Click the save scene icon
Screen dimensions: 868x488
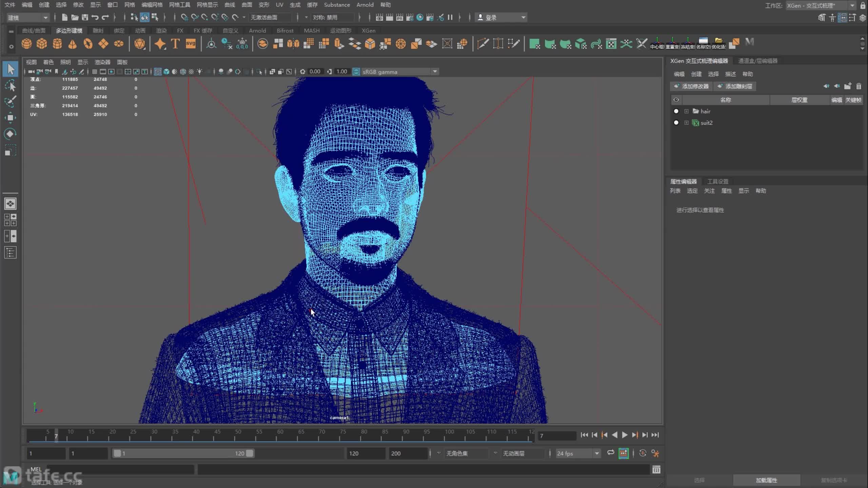85,17
